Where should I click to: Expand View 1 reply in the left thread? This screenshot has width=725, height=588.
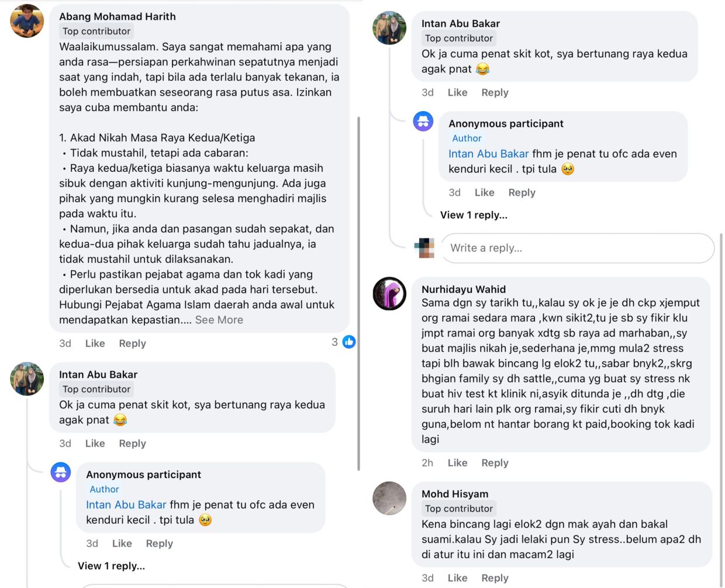point(111,566)
